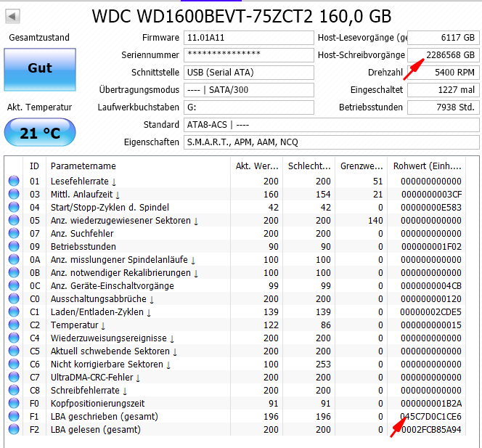Select Start/Stopp-Zyklen d. Spindel text
Image resolution: width=482 pixels, height=448 pixels.
(x=110, y=208)
